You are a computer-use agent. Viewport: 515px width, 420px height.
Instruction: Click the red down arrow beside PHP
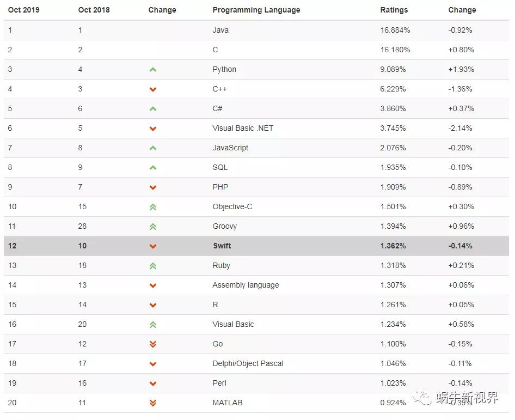pyautogui.click(x=153, y=187)
